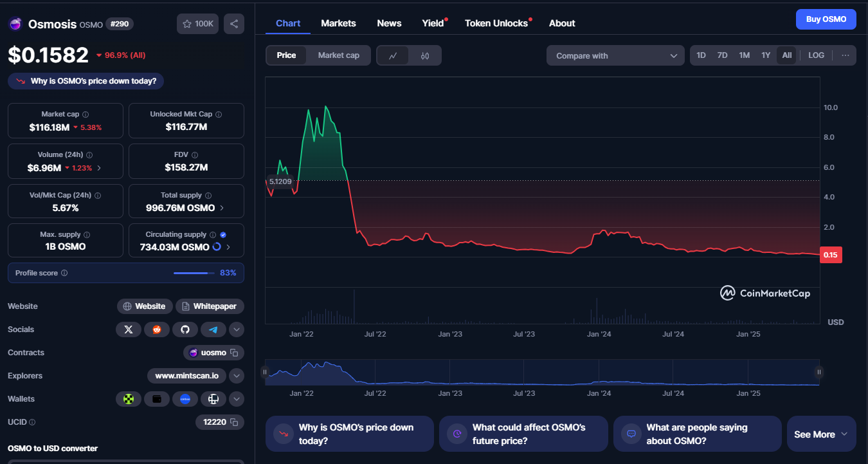
Task: Open www.mintscan.io explorer link
Action: tap(187, 376)
